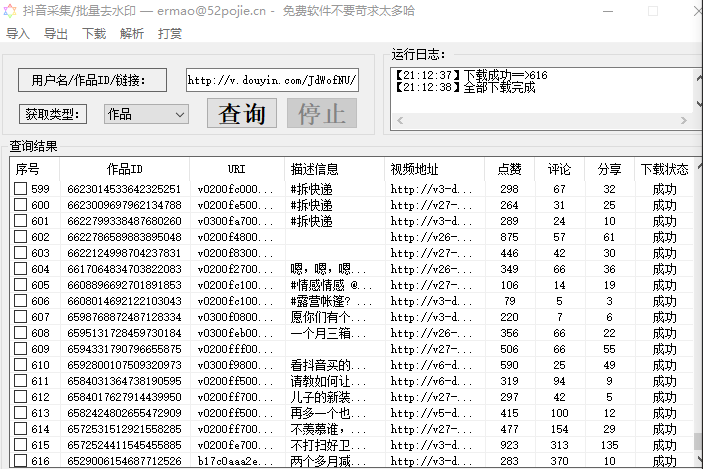
Task: Select work ID 6529006154687712526
Action: point(124,461)
